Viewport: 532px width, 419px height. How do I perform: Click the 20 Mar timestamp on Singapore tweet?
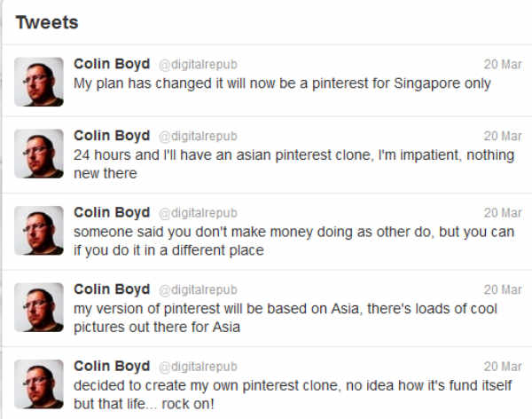pyautogui.click(x=503, y=65)
